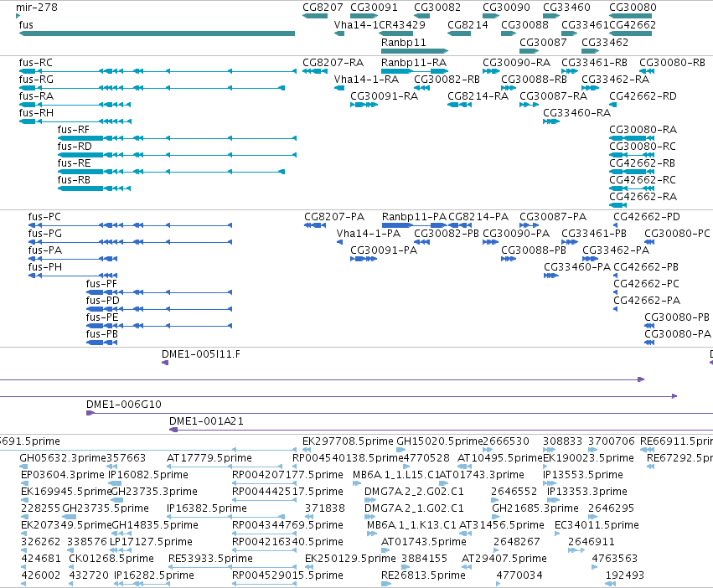Click the DME1-001A21 BAC label
Image resolution: width=713 pixels, height=588 pixels.
click(x=206, y=421)
